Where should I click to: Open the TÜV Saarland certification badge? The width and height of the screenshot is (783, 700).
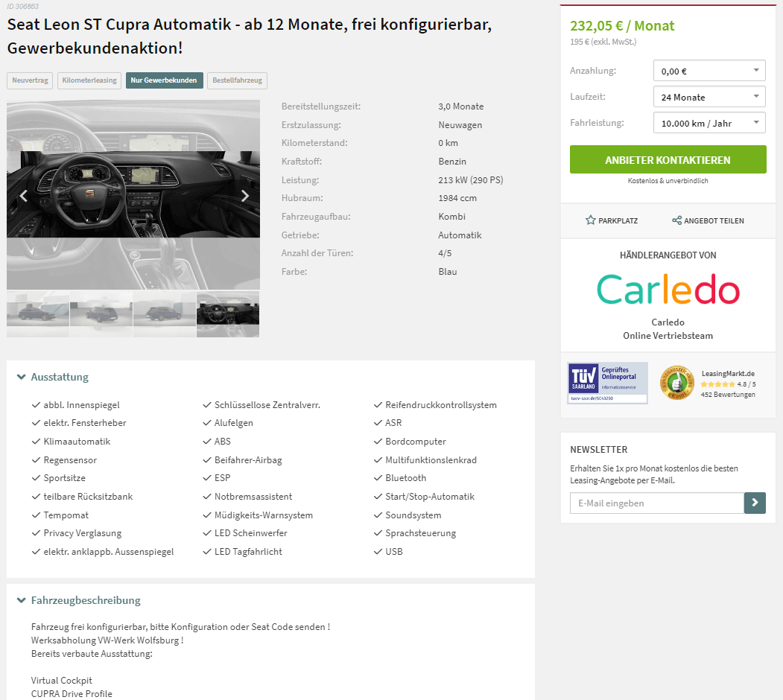[x=608, y=383]
